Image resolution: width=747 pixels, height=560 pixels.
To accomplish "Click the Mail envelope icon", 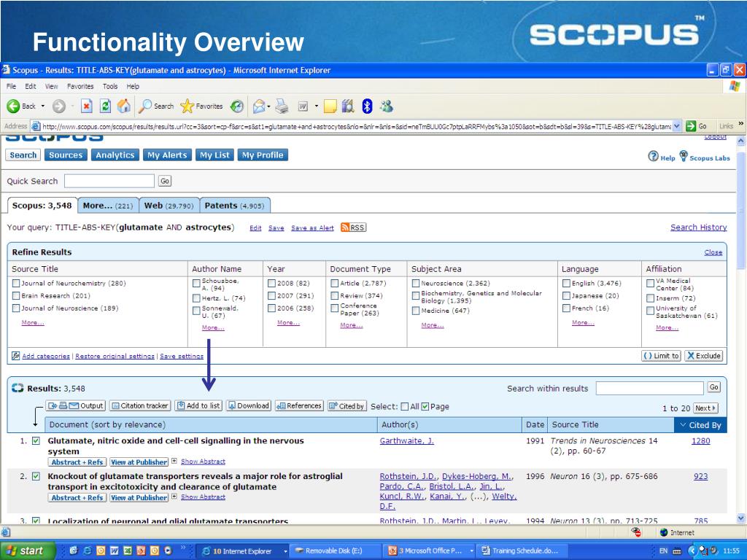I will [x=259, y=106].
